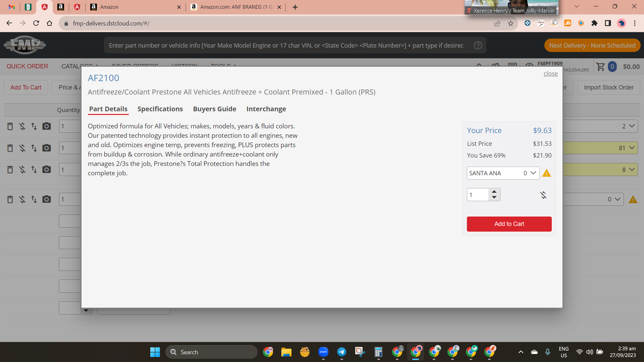The image size is (644, 362).
Task: Click the Windows Start button
Action: point(155,352)
